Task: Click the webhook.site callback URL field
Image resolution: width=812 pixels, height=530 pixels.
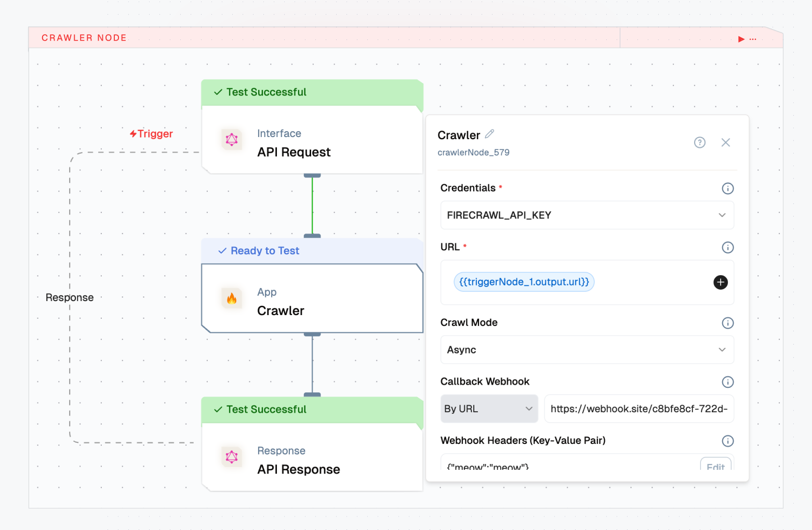Action: pos(638,409)
